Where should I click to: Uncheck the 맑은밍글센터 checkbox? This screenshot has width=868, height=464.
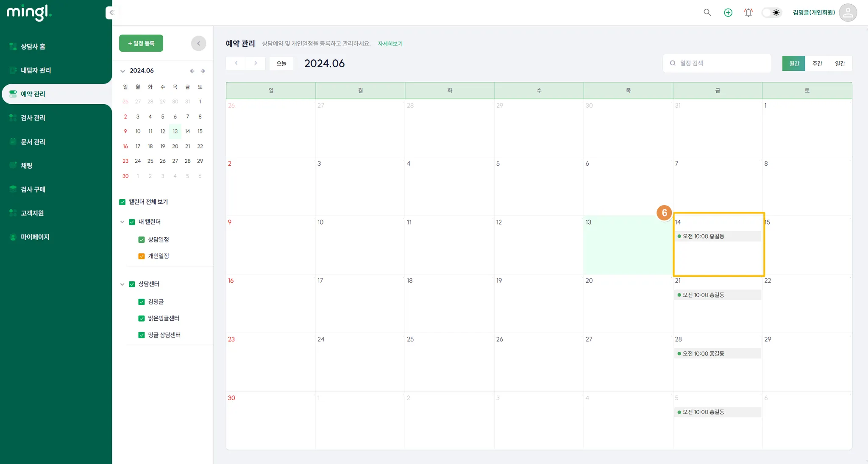142,319
